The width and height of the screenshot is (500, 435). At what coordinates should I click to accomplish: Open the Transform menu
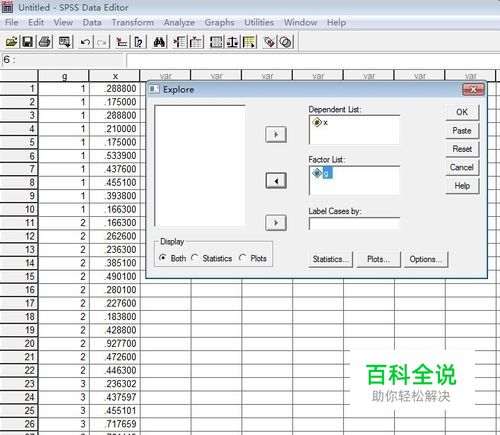tap(132, 22)
